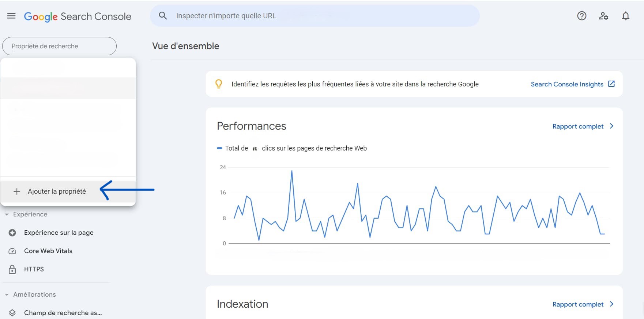Click the Search Console Insights external-link icon
Image resolution: width=644 pixels, height=319 pixels.
[611, 84]
